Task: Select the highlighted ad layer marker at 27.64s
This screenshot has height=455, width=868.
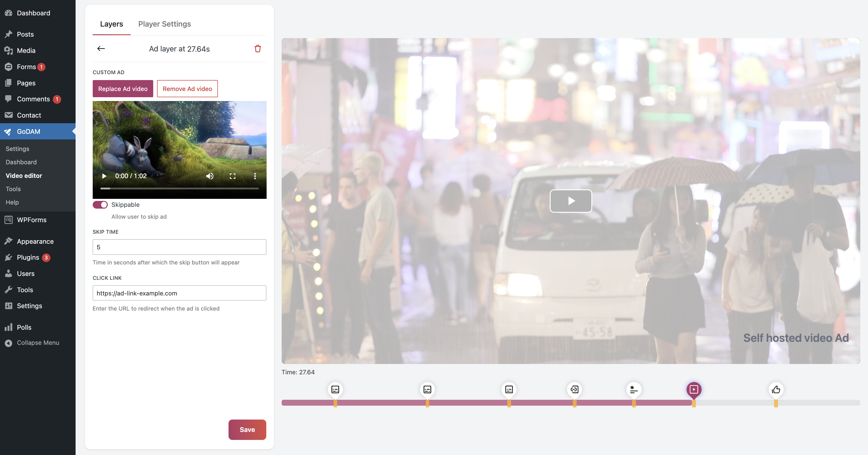Action: point(694,390)
